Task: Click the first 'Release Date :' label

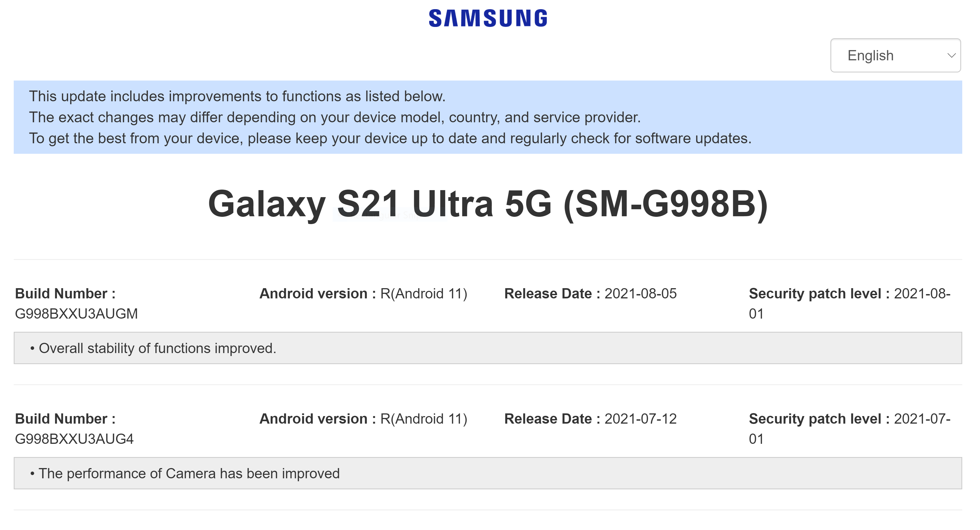Action: pyautogui.click(x=552, y=294)
